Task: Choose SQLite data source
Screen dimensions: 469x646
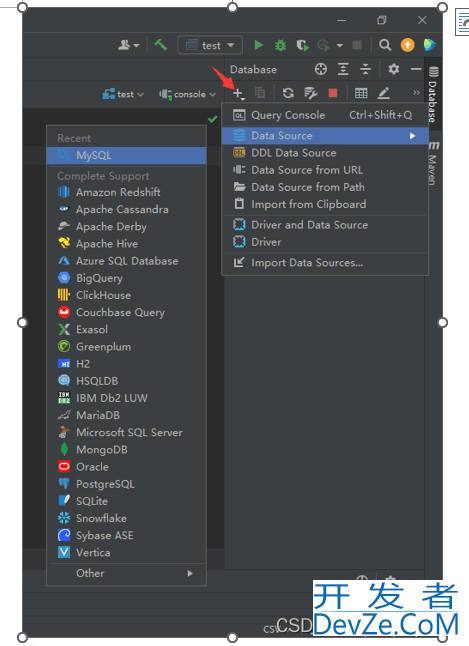Action: (127, 501)
